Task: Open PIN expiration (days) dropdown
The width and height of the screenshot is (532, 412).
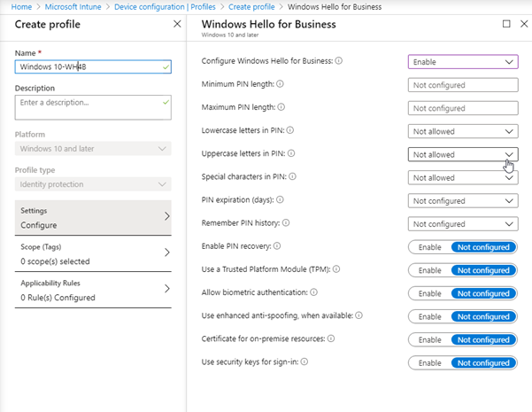Action: click(x=463, y=201)
